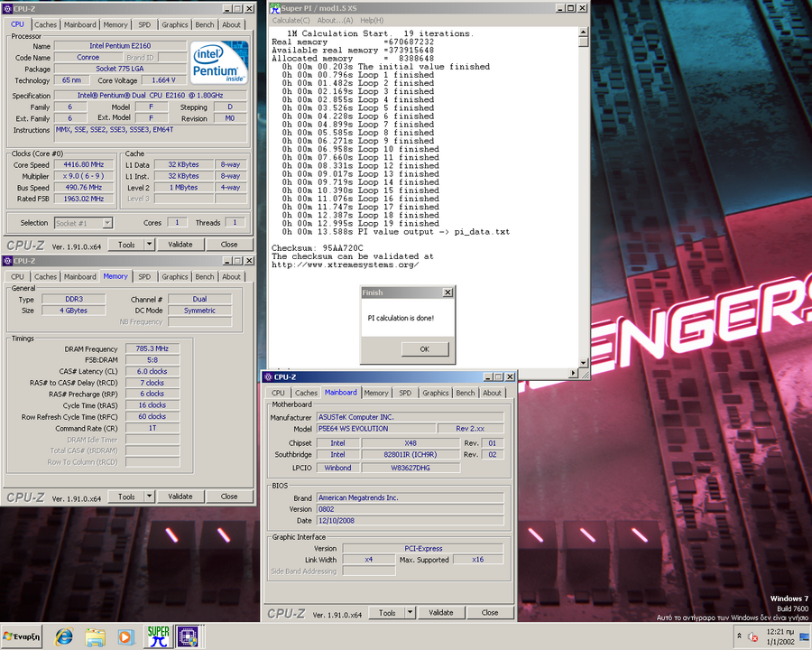
Task: Click Close button in CPU-Z Mainboard window
Action: 490,613
